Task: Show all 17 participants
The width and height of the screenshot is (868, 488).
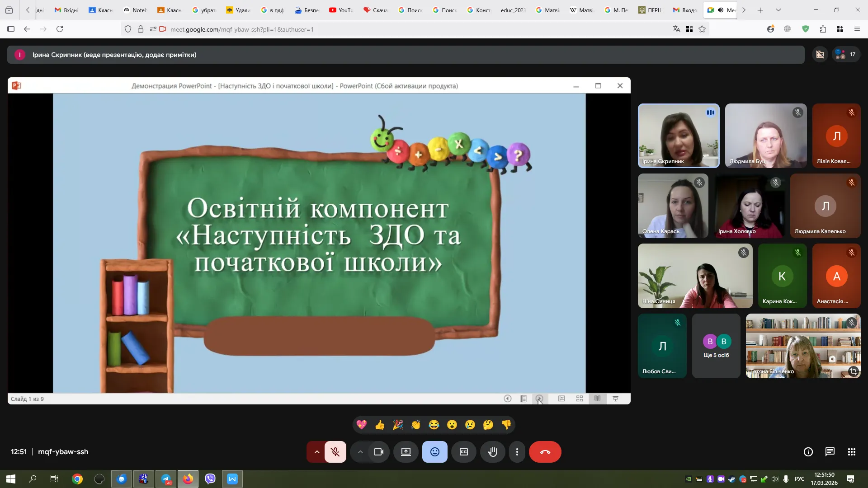Action: [845, 55]
